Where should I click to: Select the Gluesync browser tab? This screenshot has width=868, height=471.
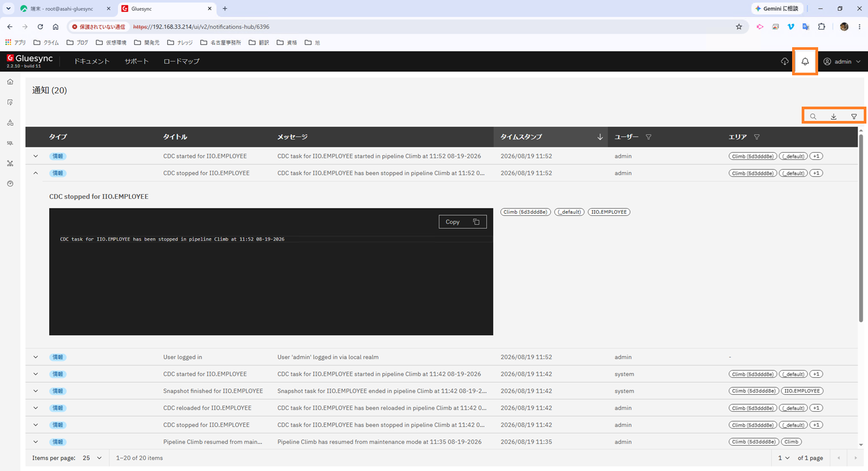click(167, 8)
